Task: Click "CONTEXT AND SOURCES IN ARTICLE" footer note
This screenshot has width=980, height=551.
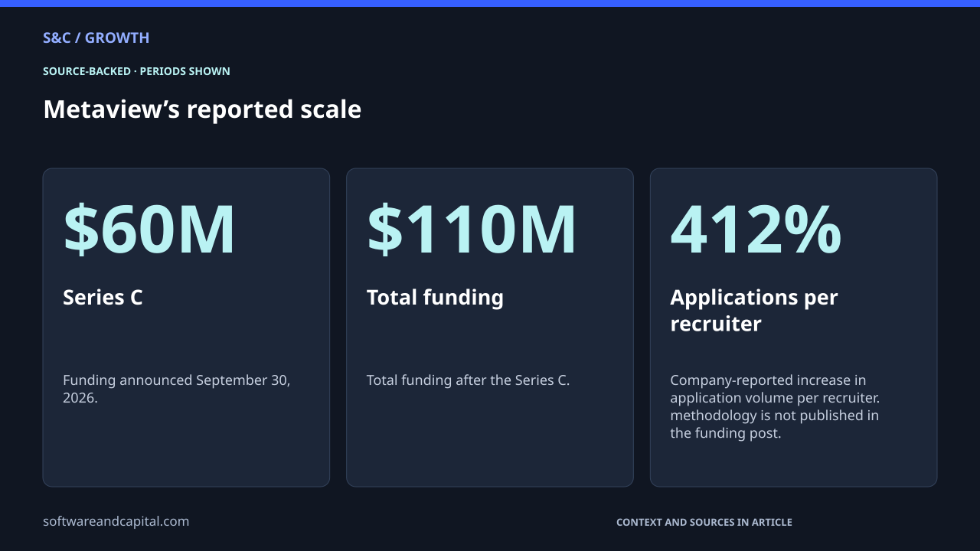Action: 704,522
